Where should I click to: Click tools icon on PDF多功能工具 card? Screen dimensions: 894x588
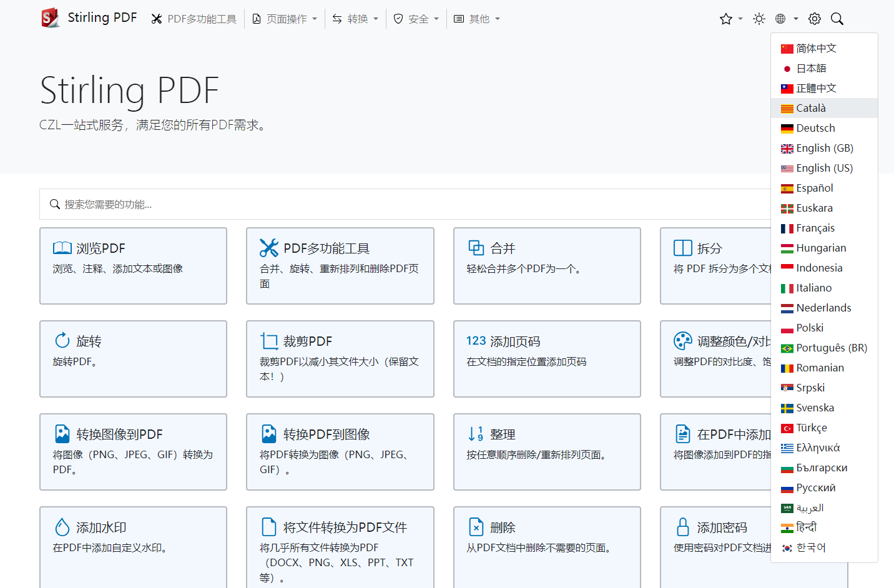(x=269, y=248)
